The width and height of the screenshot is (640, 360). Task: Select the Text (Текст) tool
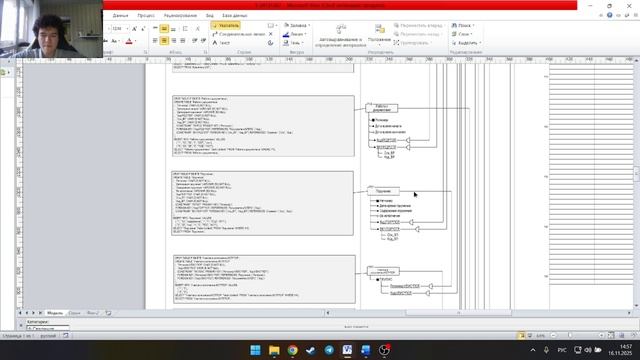point(221,43)
